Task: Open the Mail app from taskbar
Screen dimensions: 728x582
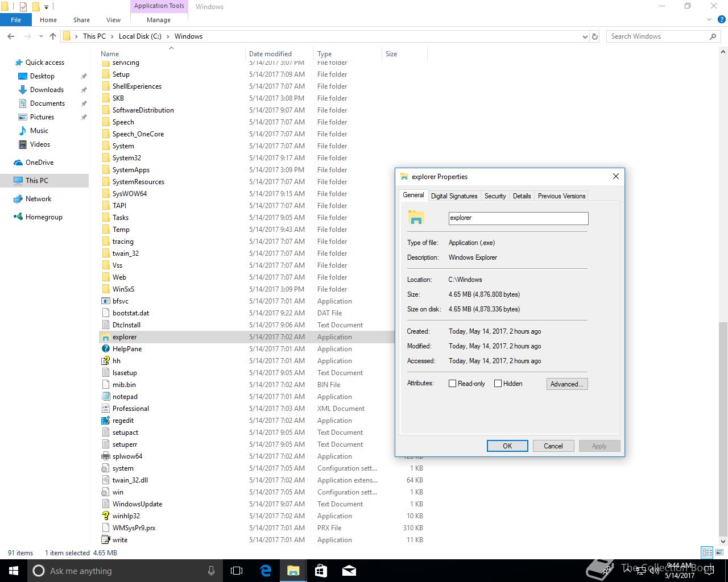Action: 349,571
